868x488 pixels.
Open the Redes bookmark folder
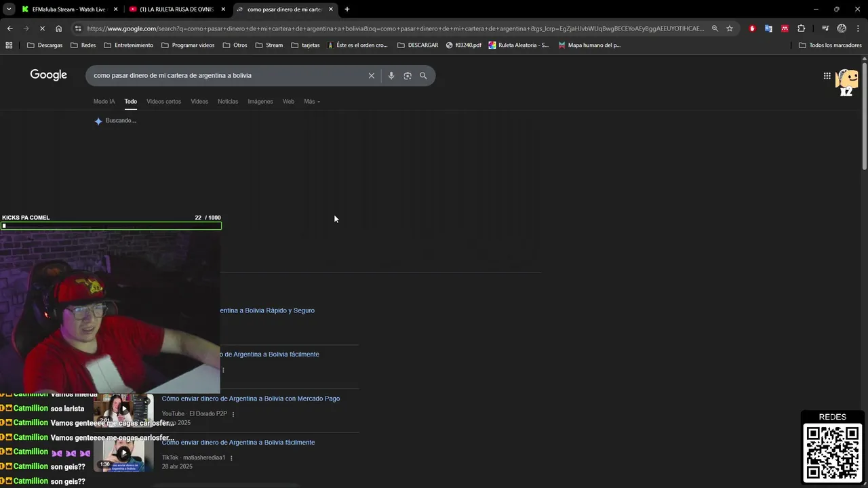[83, 45]
